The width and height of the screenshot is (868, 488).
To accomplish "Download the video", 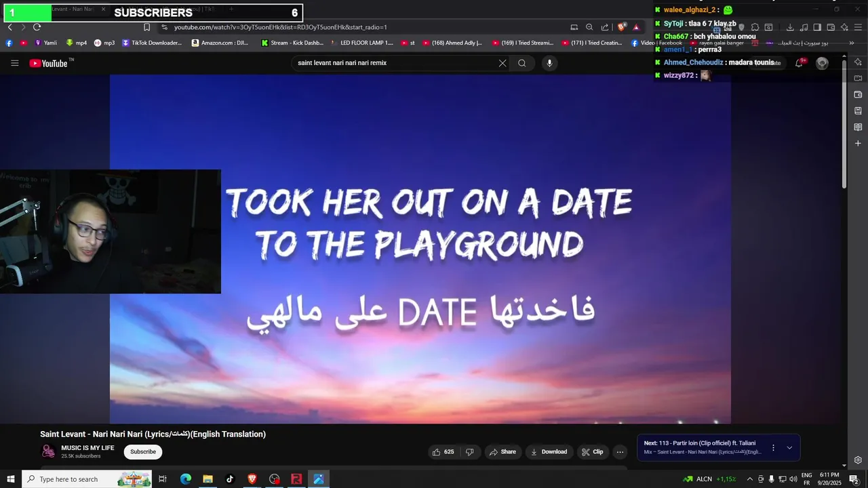I will click(x=549, y=452).
